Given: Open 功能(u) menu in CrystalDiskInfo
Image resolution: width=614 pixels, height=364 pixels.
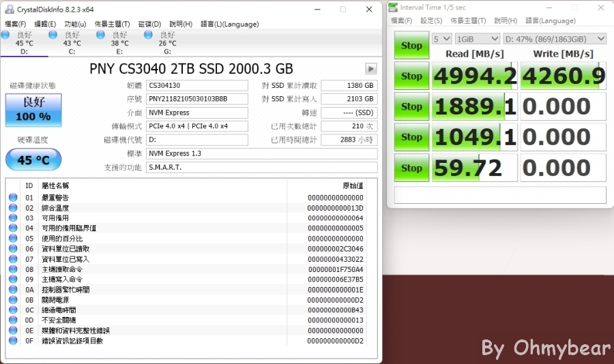Looking at the screenshot, I should [x=75, y=24].
